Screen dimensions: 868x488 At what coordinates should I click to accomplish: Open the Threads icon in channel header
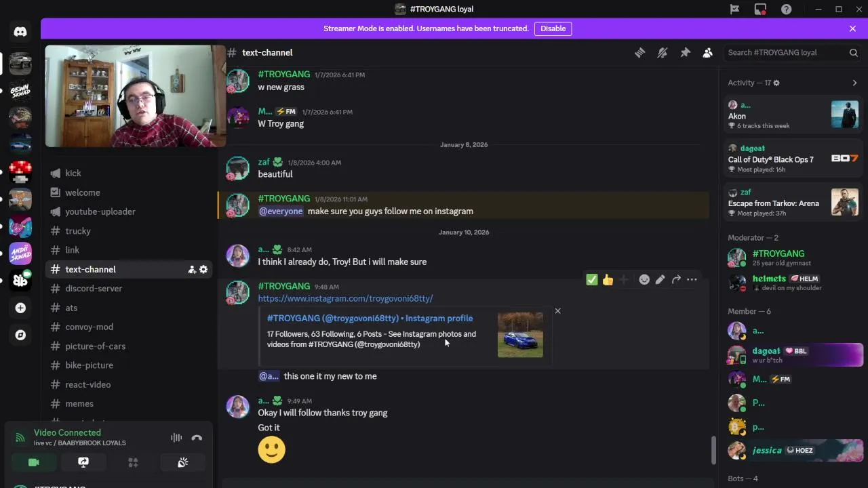pos(639,53)
